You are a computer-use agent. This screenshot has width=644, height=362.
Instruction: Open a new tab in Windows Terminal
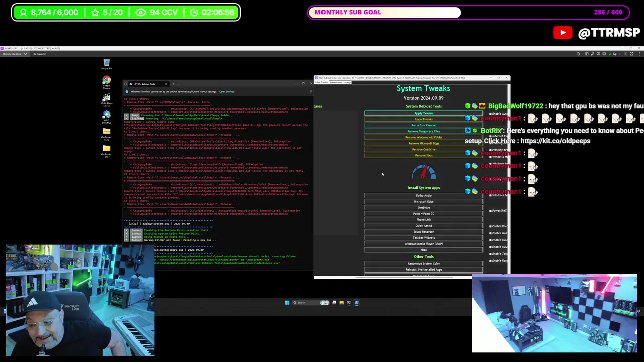[x=173, y=84]
